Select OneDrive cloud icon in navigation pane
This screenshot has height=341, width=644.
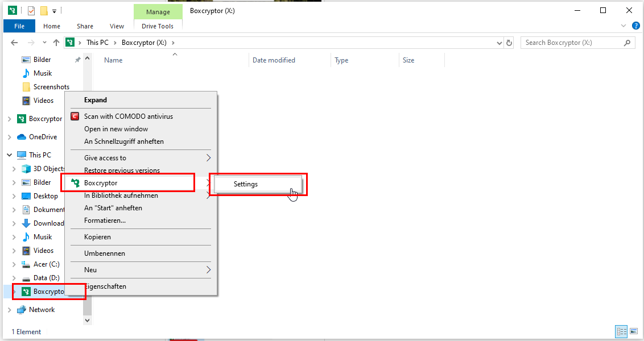click(x=22, y=136)
